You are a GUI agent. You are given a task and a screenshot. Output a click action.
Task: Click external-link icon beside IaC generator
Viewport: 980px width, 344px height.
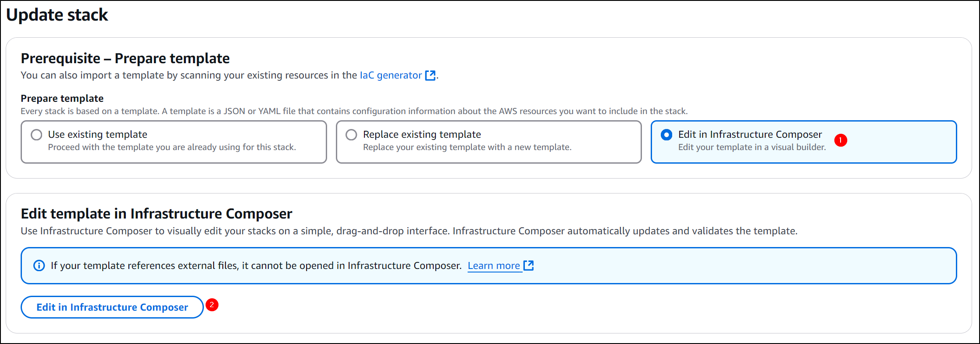point(431,75)
